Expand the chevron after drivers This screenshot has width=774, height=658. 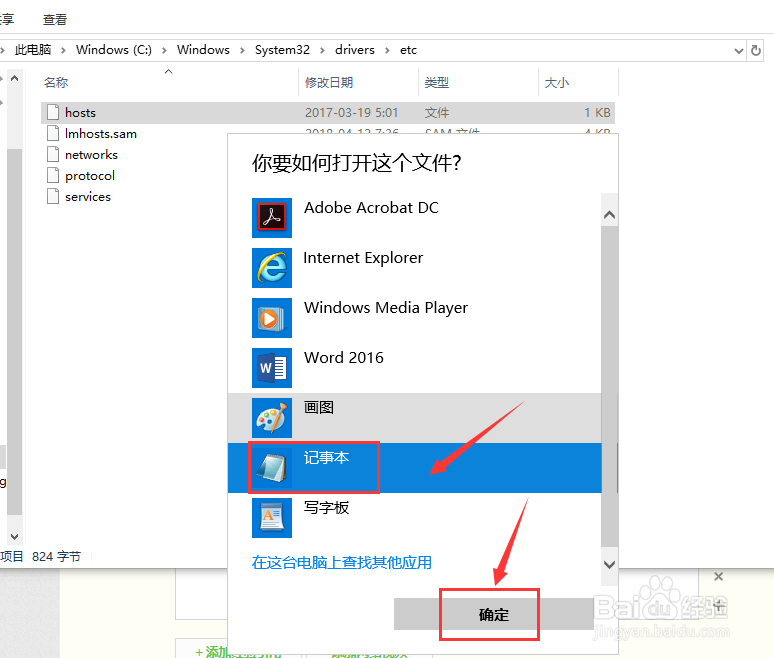tap(387, 50)
